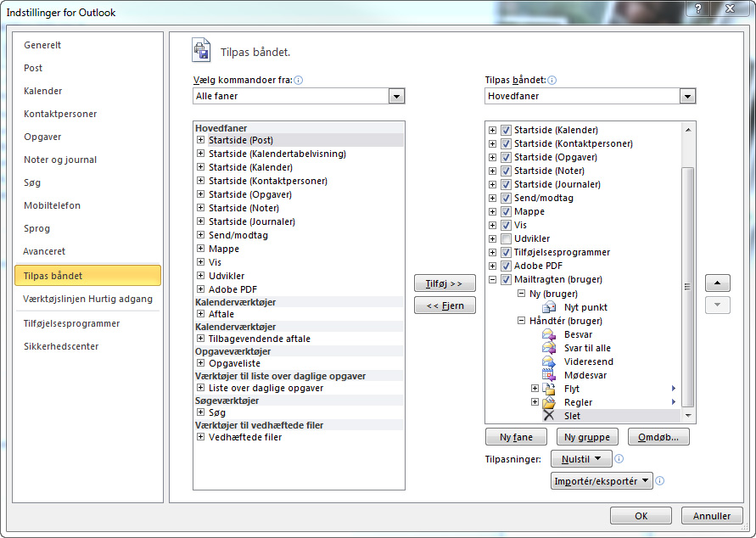756x538 pixels.
Task: Click the Nyt punkt icon
Action: click(548, 307)
